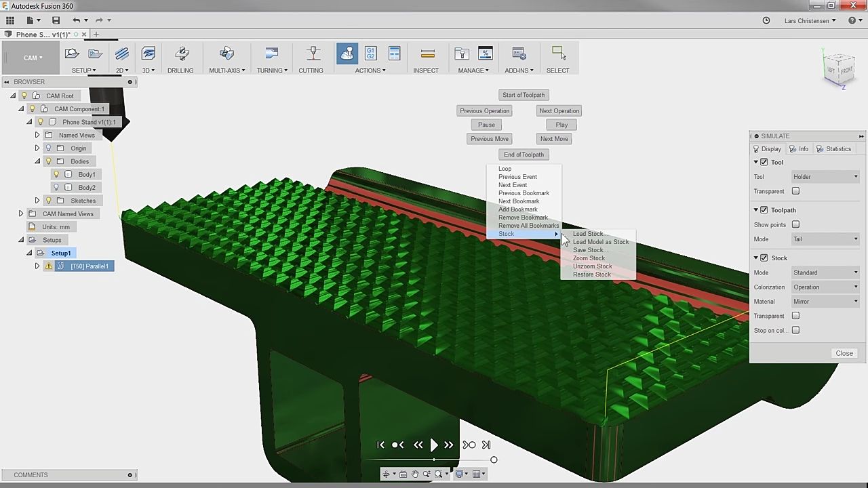The width and height of the screenshot is (868, 488).
Task: Enable the Stop on collision checkbox
Action: (x=795, y=331)
